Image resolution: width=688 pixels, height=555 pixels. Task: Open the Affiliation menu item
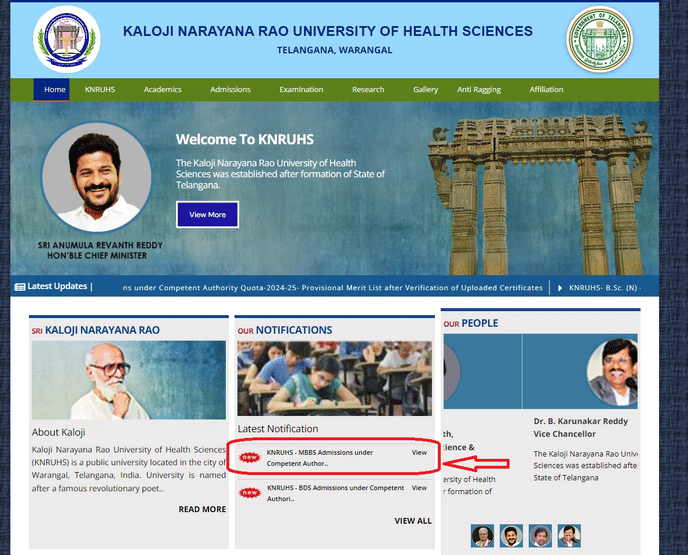[x=546, y=90]
